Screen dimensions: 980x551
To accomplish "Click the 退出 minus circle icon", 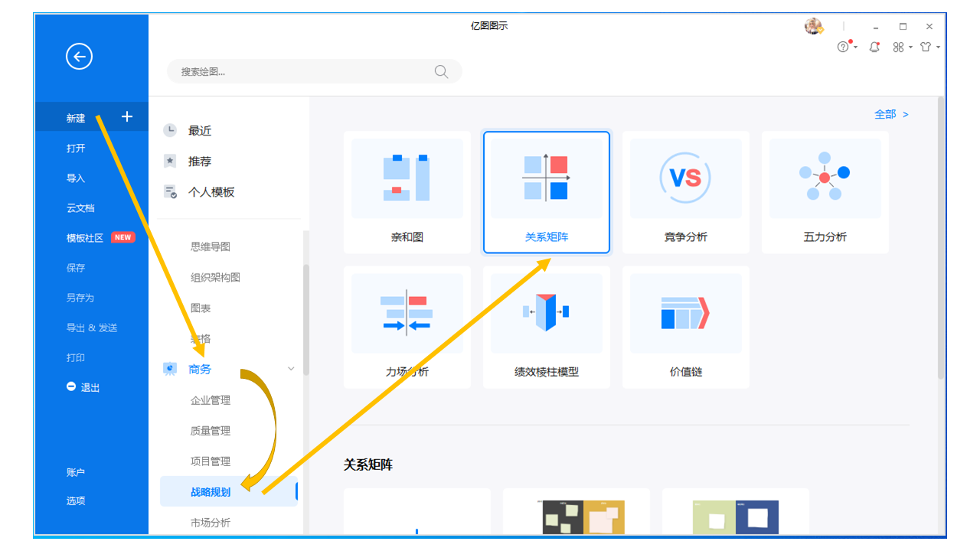I will 71,386.
